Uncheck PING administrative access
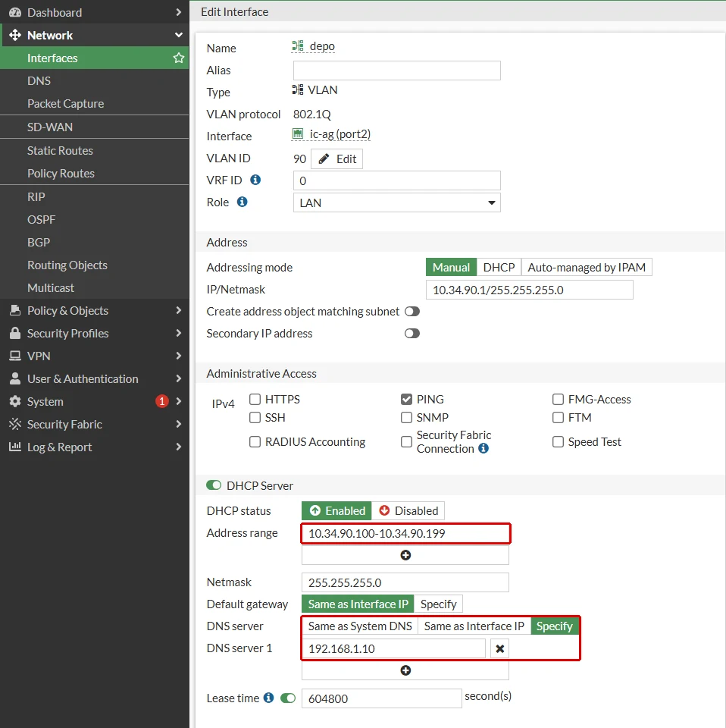 point(406,400)
